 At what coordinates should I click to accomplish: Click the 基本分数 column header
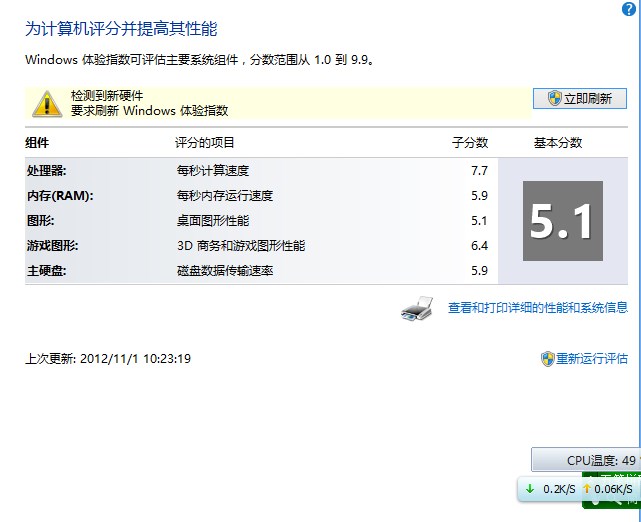tap(558, 143)
